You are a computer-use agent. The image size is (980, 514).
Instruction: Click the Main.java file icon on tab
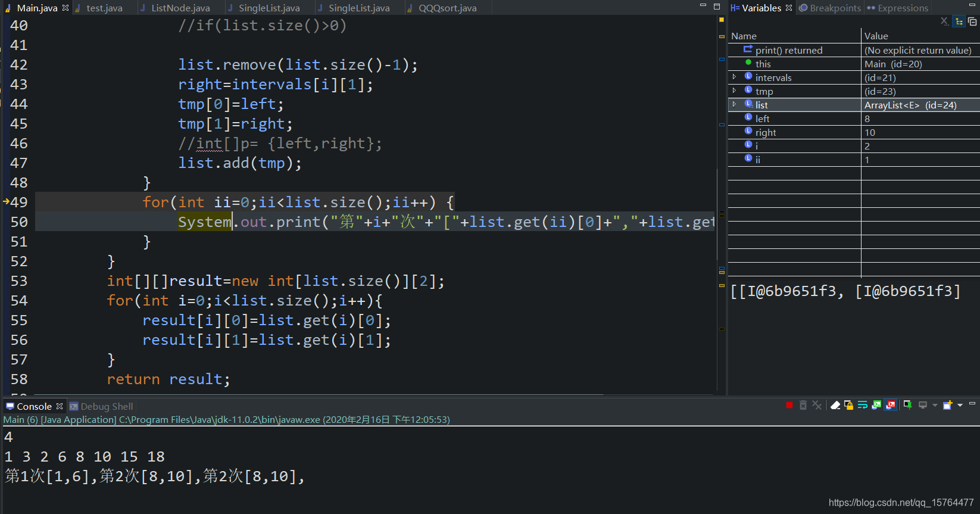[8, 8]
